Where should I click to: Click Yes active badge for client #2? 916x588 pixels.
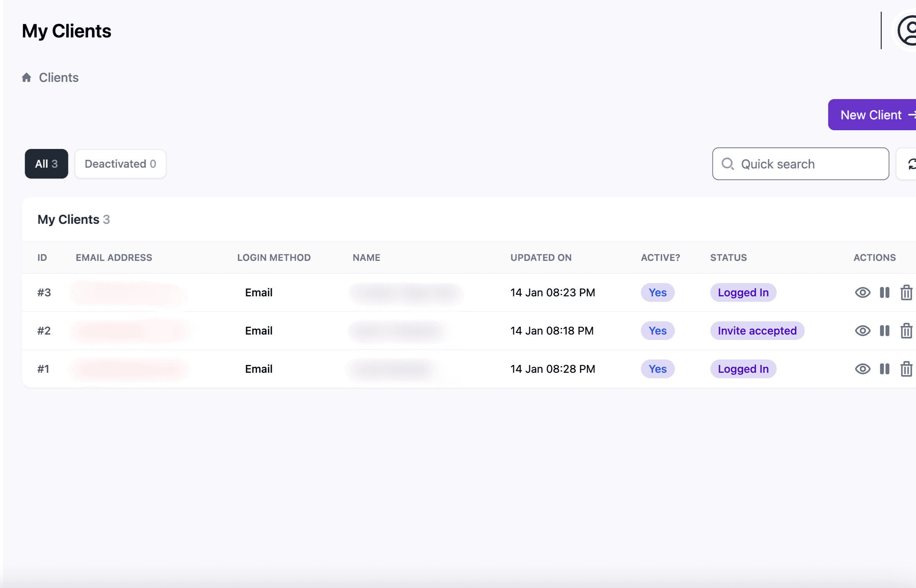tap(658, 331)
